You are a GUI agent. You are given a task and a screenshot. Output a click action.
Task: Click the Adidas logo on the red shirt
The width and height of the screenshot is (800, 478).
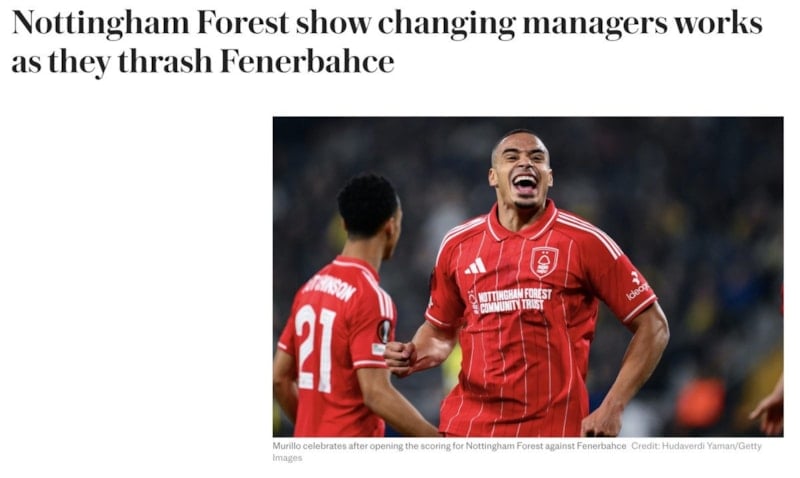point(475,266)
